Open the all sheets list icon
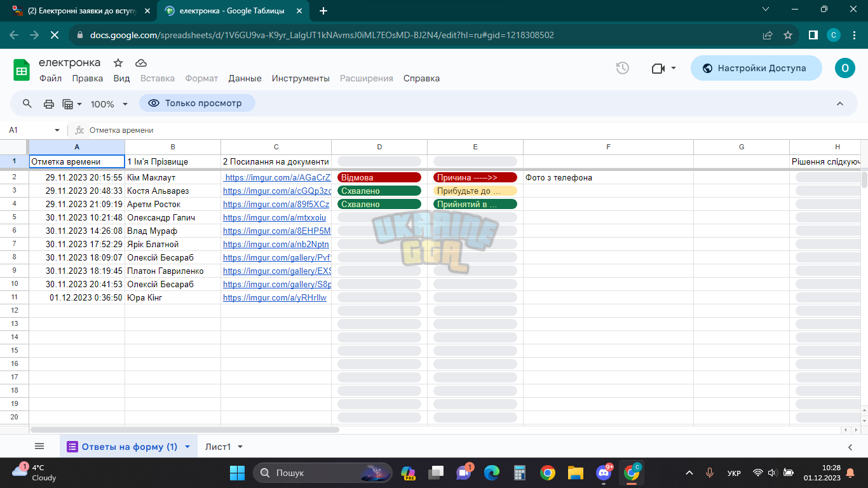The image size is (868, 488). [39, 447]
